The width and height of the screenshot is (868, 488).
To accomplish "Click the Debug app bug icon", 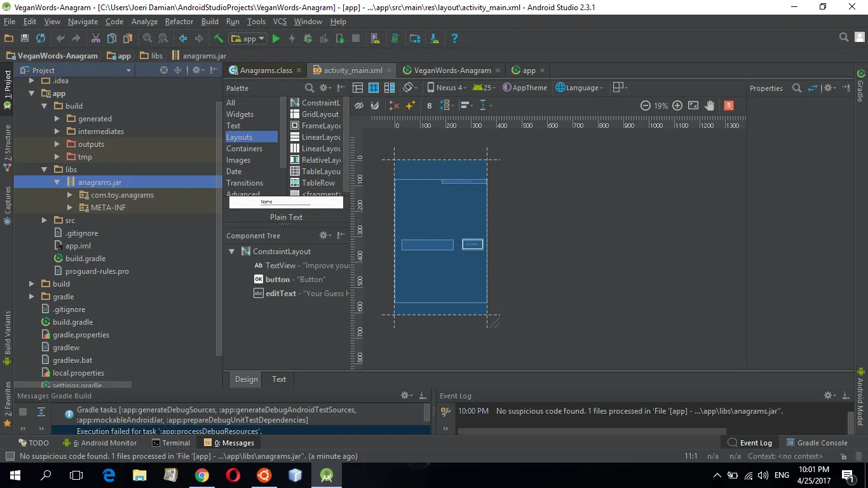I will point(308,39).
